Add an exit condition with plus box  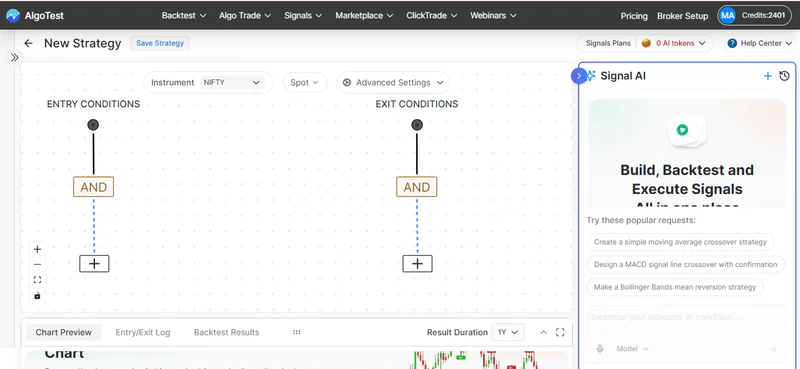click(417, 263)
